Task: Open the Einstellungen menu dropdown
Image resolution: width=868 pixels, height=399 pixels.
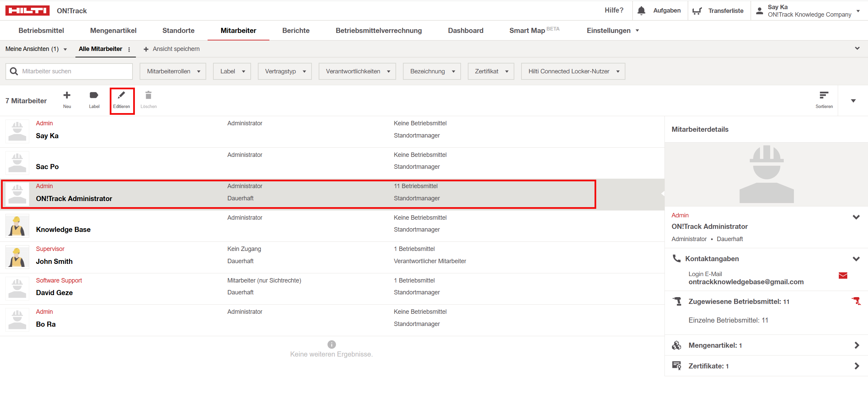Action: coord(613,31)
